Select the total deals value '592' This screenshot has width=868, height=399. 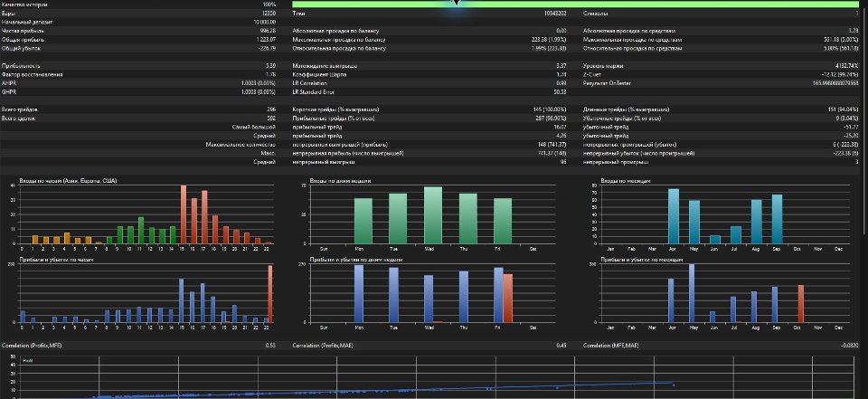tap(271, 119)
